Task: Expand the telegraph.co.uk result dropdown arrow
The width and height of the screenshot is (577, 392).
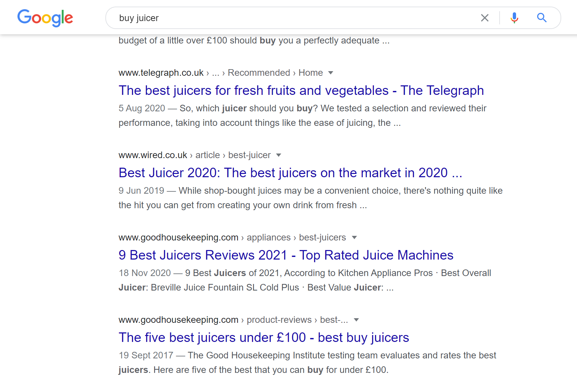Action: point(331,73)
